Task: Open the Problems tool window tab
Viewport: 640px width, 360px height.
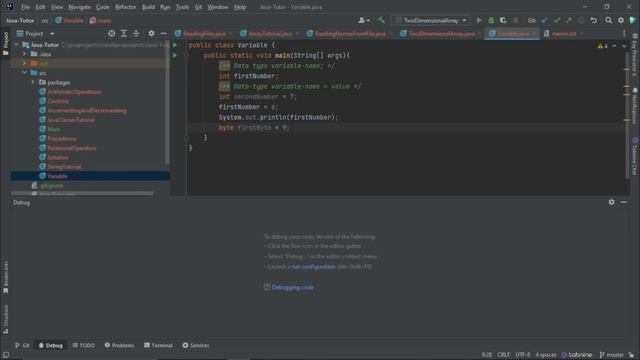Action: [x=119, y=345]
